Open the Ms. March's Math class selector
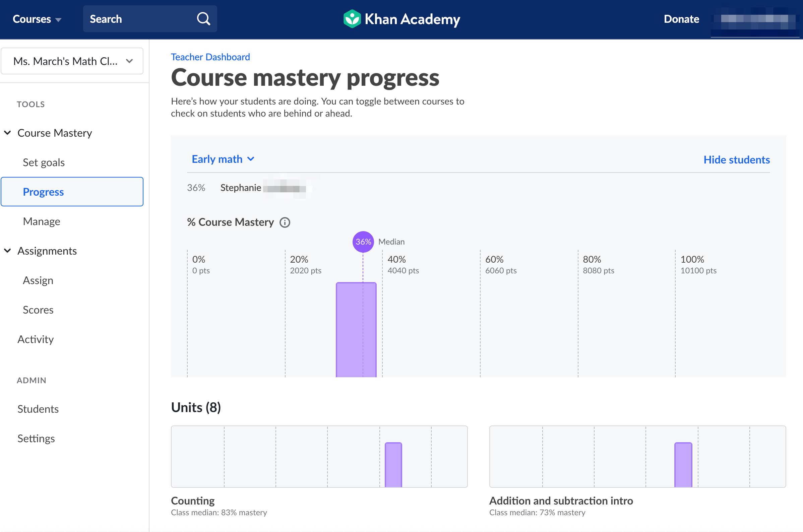This screenshot has height=532, width=803. pos(72,61)
